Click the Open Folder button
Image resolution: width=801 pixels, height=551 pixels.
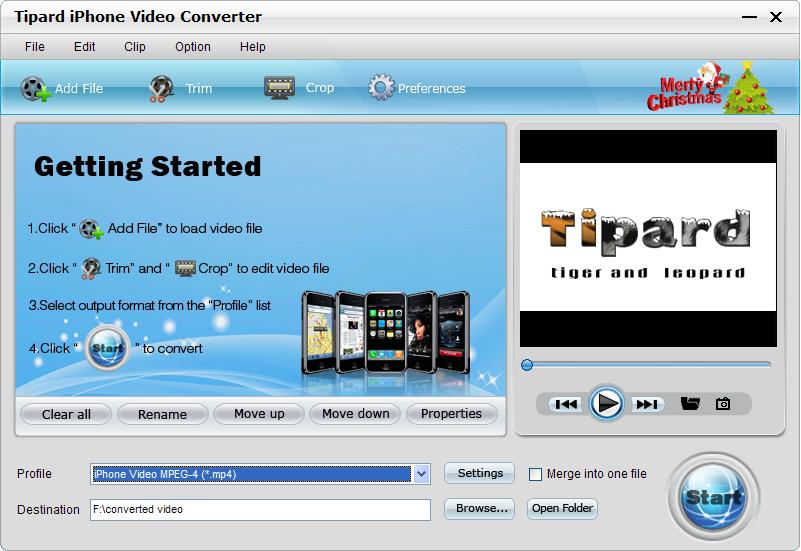pyautogui.click(x=562, y=509)
